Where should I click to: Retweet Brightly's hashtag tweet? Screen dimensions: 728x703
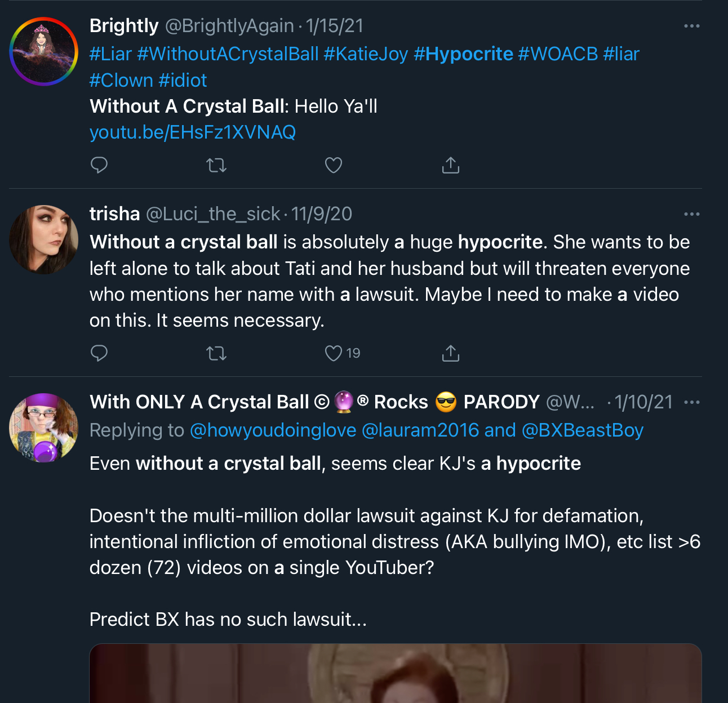[x=216, y=165]
